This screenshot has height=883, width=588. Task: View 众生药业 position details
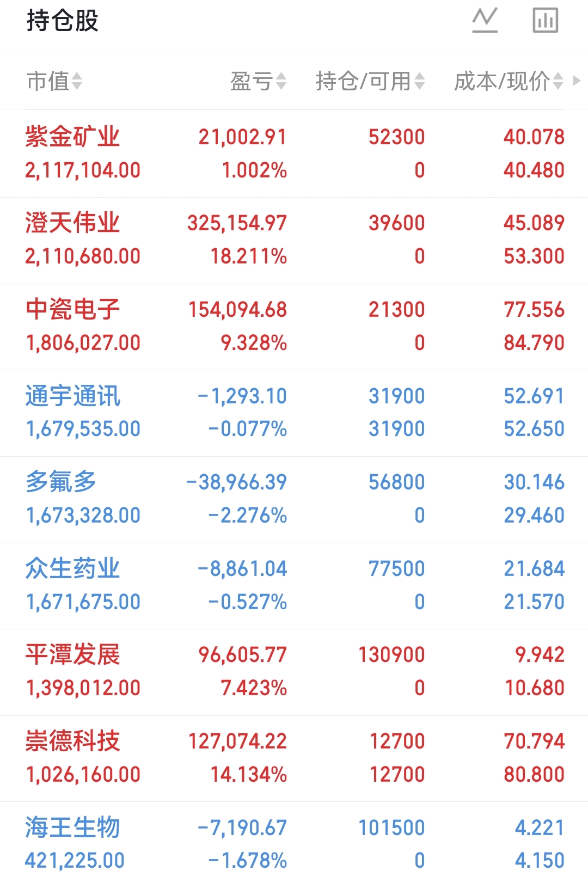pos(294,586)
